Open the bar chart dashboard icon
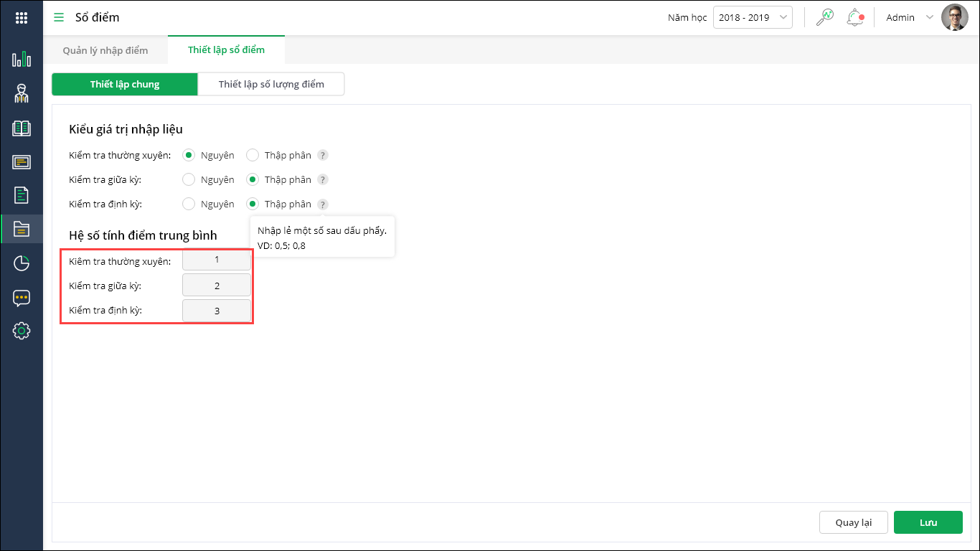Image resolution: width=980 pixels, height=551 pixels. click(x=22, y=59)
